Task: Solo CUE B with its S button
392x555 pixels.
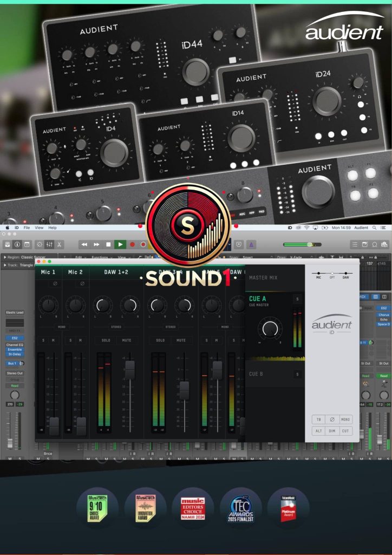Action: (298, 374)
